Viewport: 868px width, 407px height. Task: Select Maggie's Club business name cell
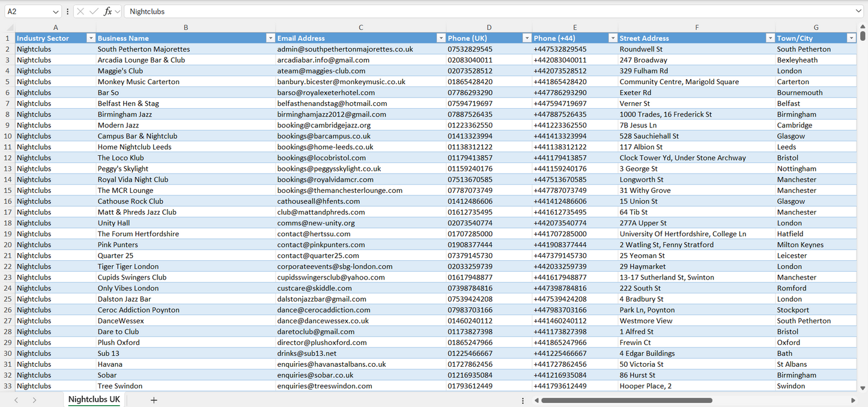186,71
